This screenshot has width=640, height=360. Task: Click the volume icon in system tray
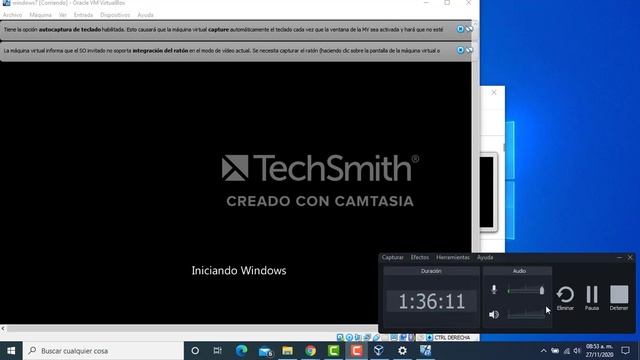point(577,351)
